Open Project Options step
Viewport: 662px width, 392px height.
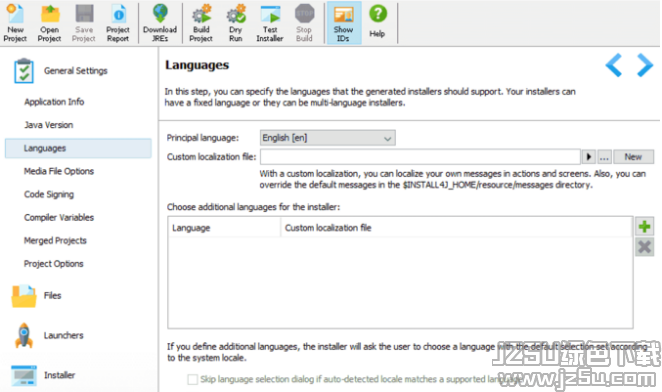point(53,264)
